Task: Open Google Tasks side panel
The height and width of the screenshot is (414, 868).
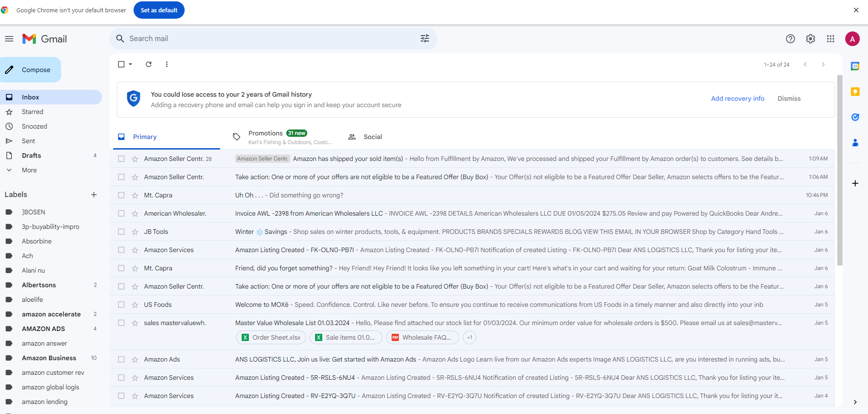Action: pyautogui.click(x=855, y=117)
